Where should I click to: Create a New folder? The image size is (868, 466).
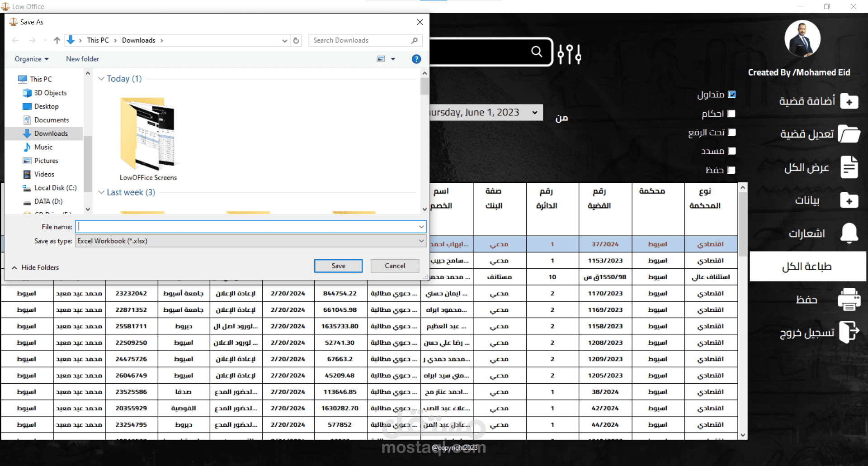pos(82,59)
